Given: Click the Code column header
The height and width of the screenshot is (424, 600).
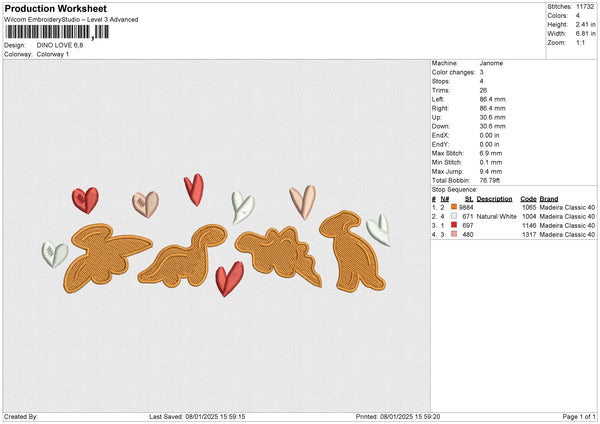Looking at the screenshot, I should click(x=528, y=199).
